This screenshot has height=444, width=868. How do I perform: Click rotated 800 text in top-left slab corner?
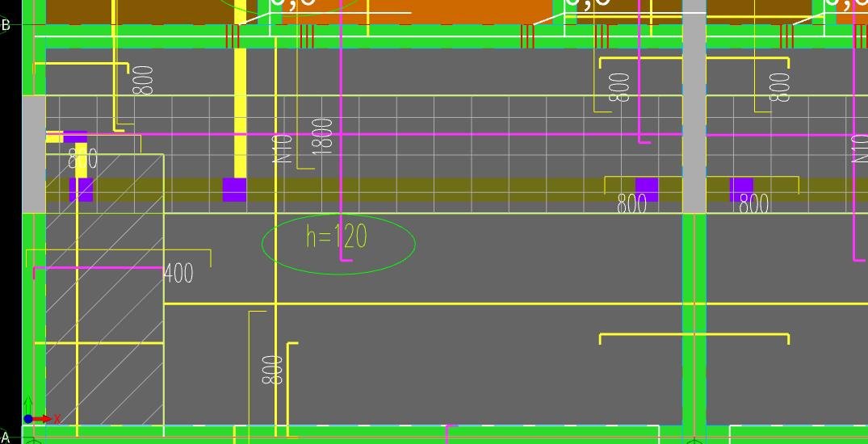click(x=143, y=80)
